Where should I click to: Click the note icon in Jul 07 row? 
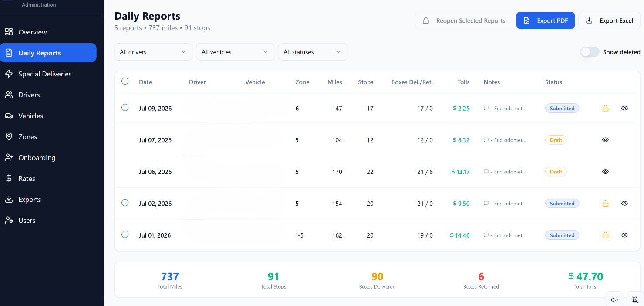[486, 140]
